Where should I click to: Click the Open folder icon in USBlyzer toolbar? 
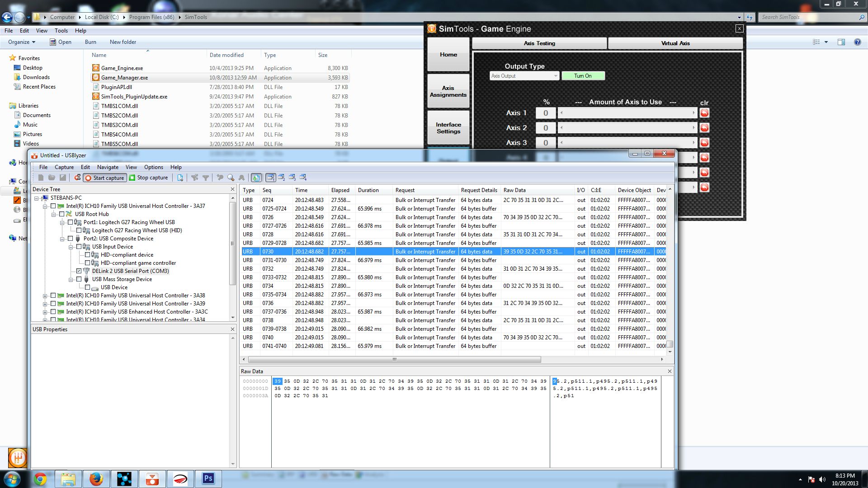click(52, 178)
